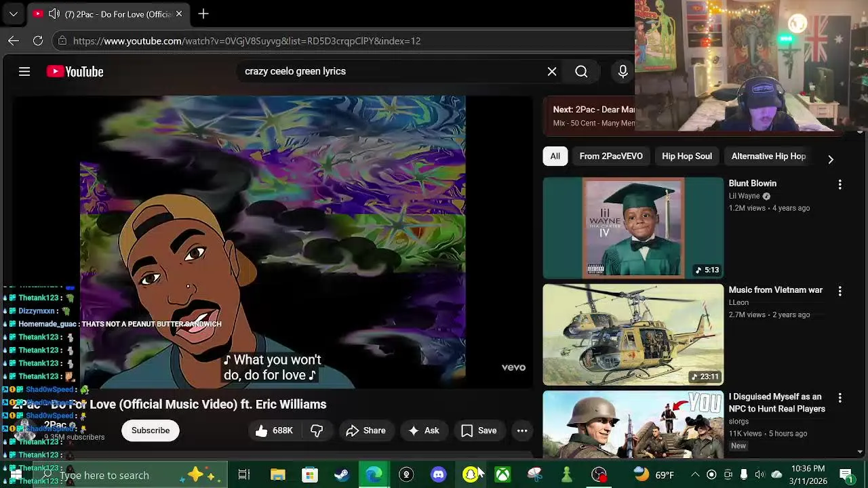Open the tab search dropdown arrow

pos(14,14)
